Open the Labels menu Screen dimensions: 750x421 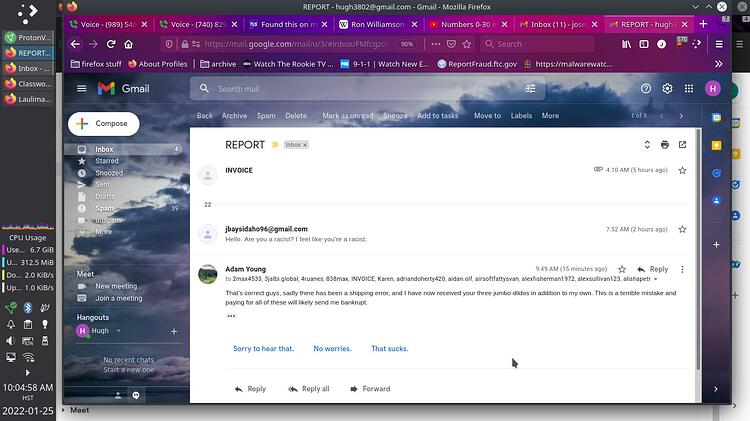click(x=521, y=116)
